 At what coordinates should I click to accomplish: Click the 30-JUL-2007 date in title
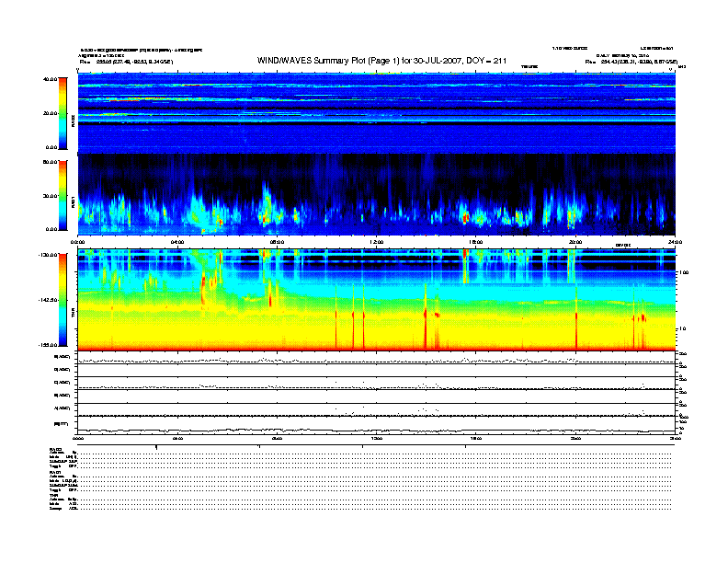pos(438,61)
